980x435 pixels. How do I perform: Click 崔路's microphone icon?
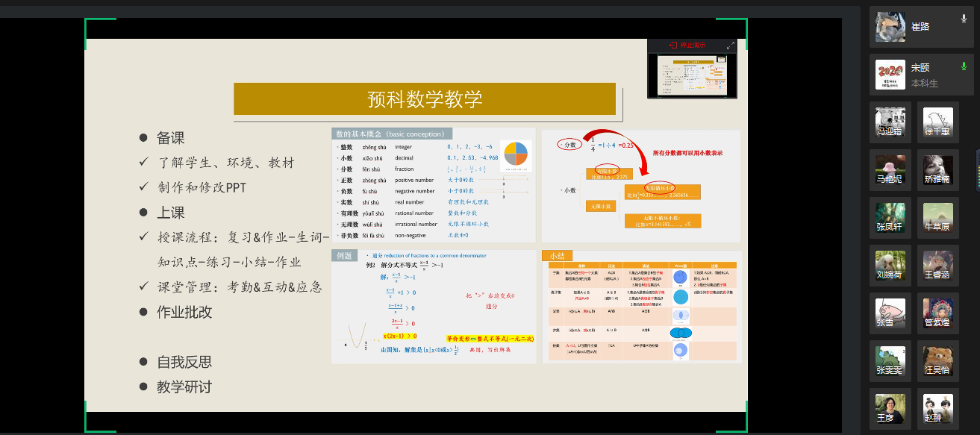[x=964, y=19]
